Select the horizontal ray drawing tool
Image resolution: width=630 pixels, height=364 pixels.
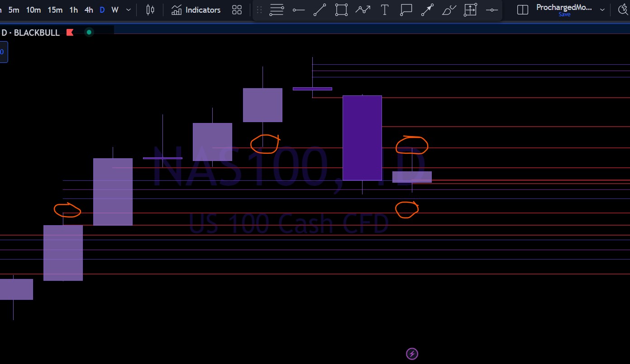tap(299, 10)
